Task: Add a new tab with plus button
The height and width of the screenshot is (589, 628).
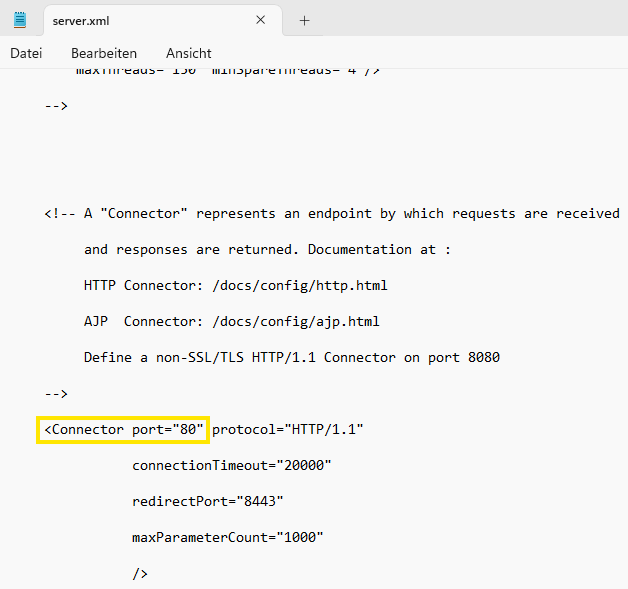Action: (x=305, y=20)
